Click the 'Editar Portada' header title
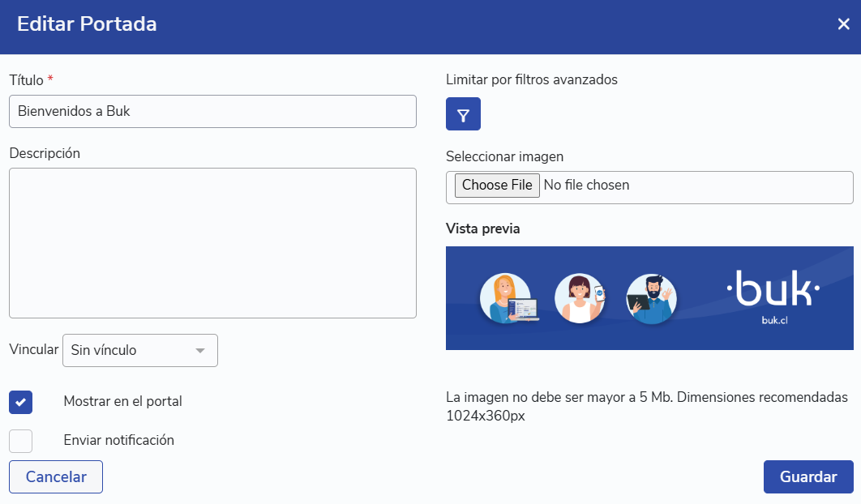This screenshot has height=504, width=861. (x=87, y=24)
